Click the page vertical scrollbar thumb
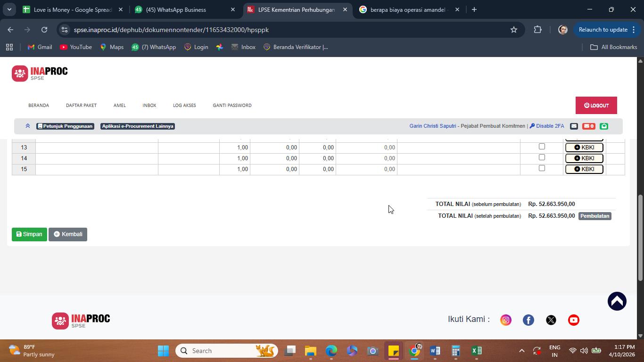 [640, 238]
